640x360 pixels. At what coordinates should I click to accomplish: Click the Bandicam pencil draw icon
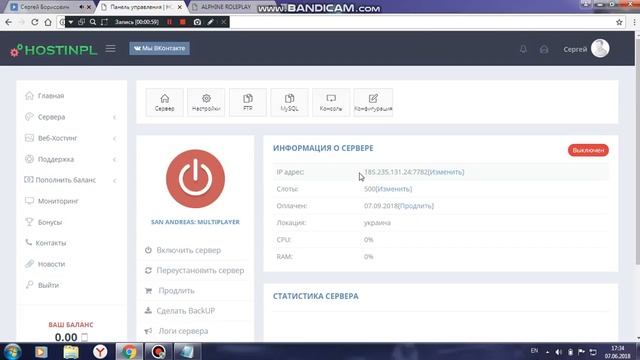coord(211,22)
